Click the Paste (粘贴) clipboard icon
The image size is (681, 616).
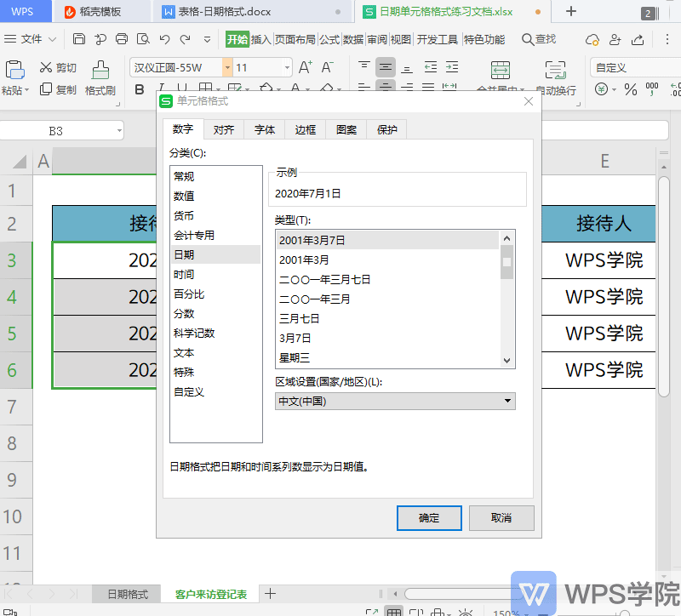[x=14, y=71]
